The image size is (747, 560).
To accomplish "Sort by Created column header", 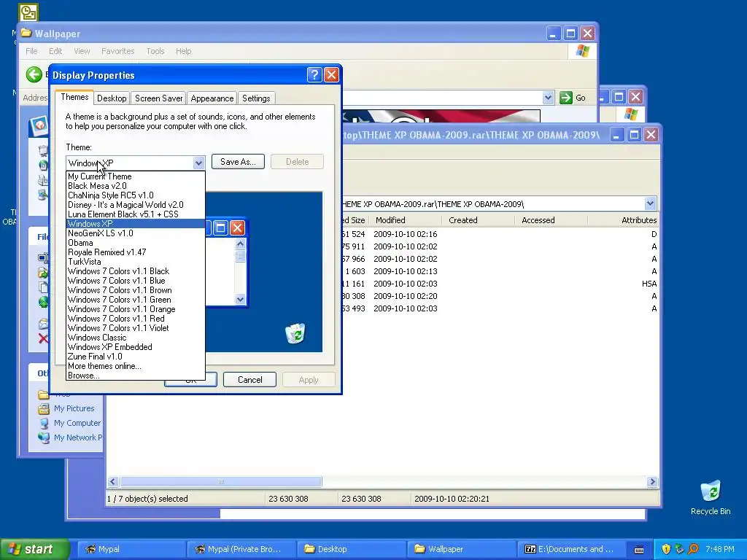I will 479,220.
